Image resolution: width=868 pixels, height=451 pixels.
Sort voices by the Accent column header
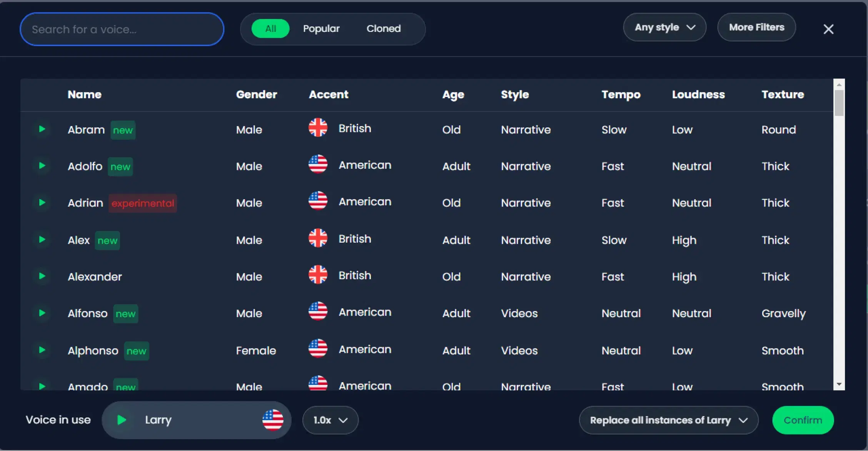(329, 95)
